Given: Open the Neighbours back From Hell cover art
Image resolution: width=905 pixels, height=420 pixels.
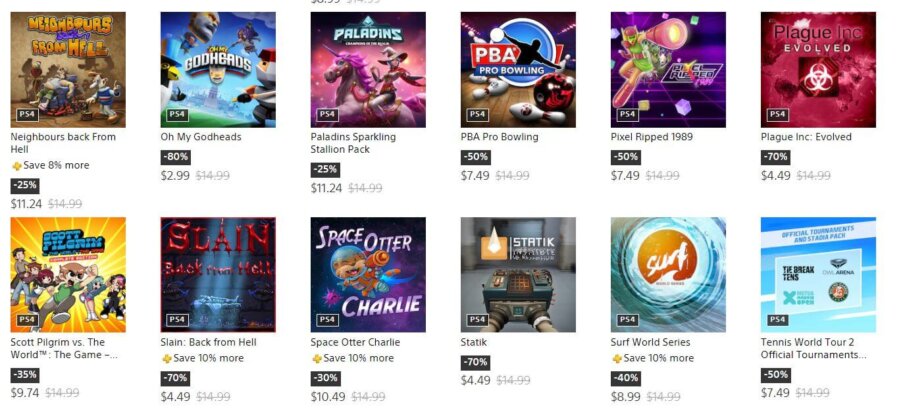Looking at the screenshot, I should tap(68, 70).
